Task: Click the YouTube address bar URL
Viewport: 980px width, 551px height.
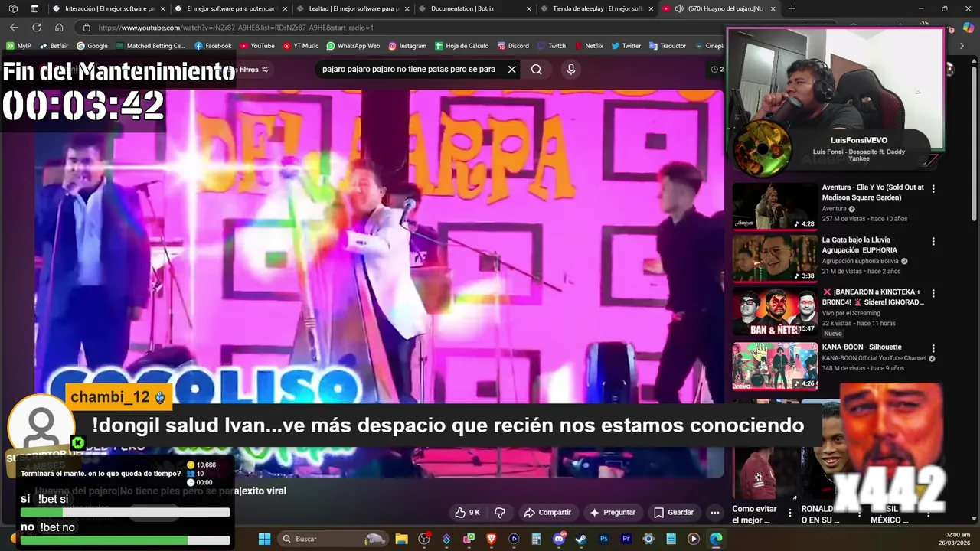Action: 236,28
